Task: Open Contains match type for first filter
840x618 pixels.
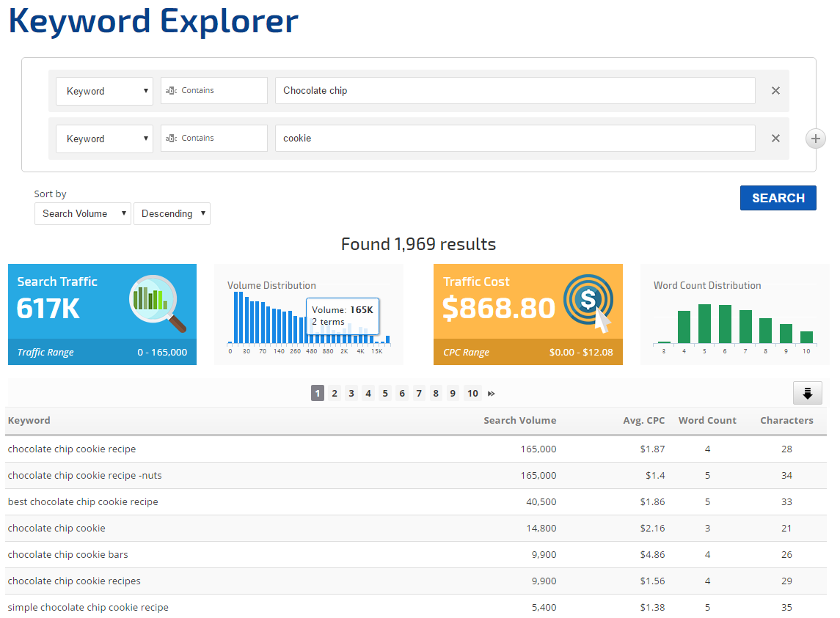Action: pyautogui.click(x=213, y=91)
